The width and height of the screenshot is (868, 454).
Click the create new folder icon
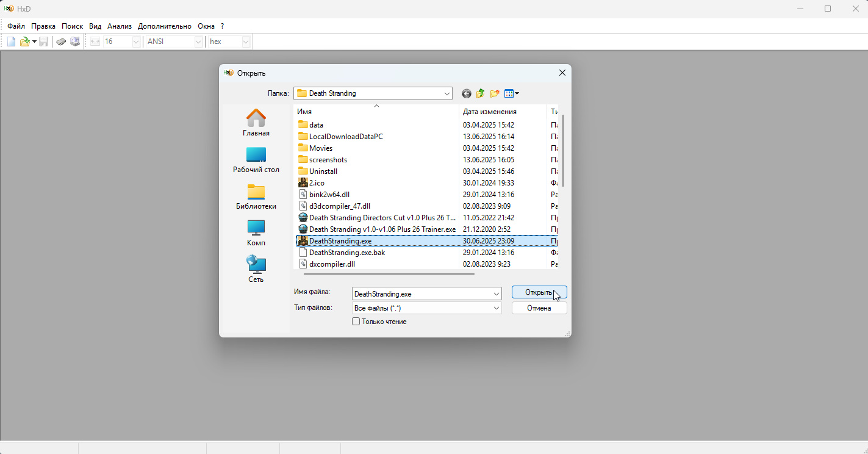[x=495, y=93]
